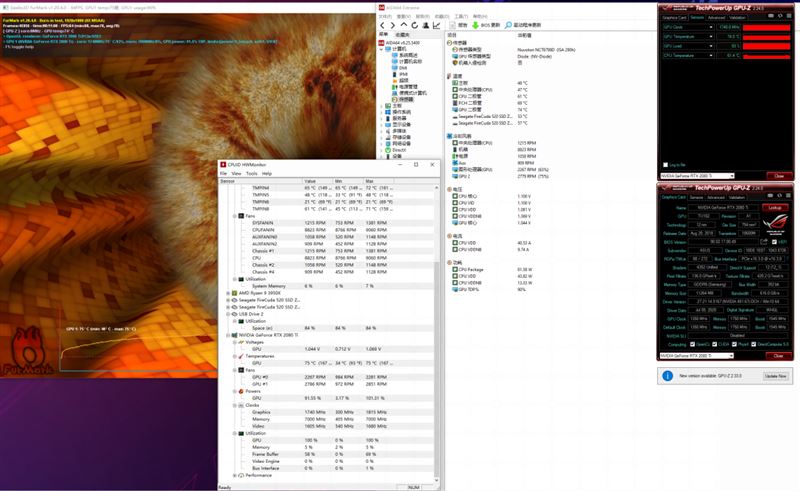Viewport: 800px width, 491px height.
Task: Click AIDA64 back navigation arrow
Action: [382, 25]
